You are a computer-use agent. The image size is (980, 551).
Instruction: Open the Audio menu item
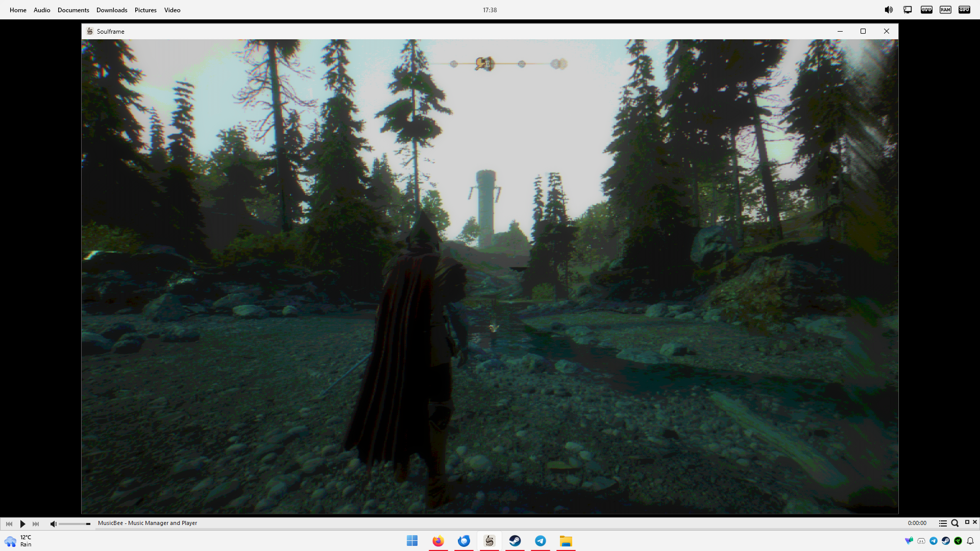coord(42,10)
